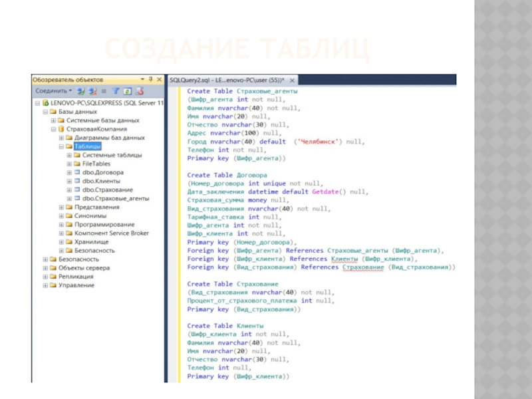Image resolution: width=532 pixels, height=399 pixels.
Task: Expand the Системные базы данных folder
Action: pyautogui.click(x=53, y=120)
